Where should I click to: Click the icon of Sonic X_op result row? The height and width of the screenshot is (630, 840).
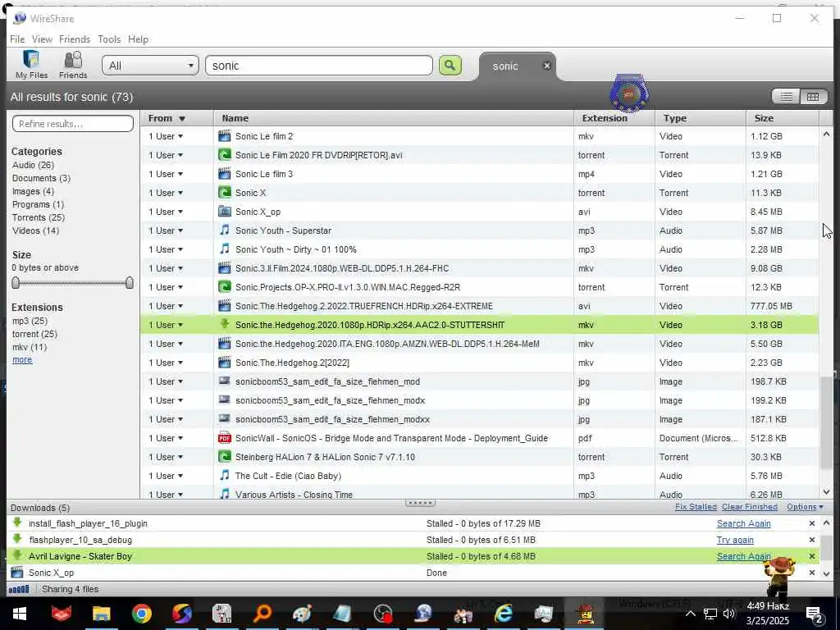225,212
